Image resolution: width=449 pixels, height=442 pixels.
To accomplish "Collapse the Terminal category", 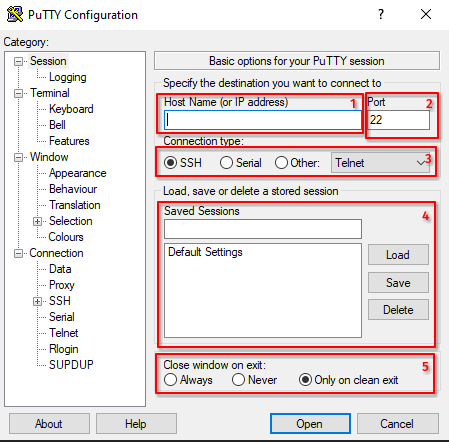I will tap(19, 93).
